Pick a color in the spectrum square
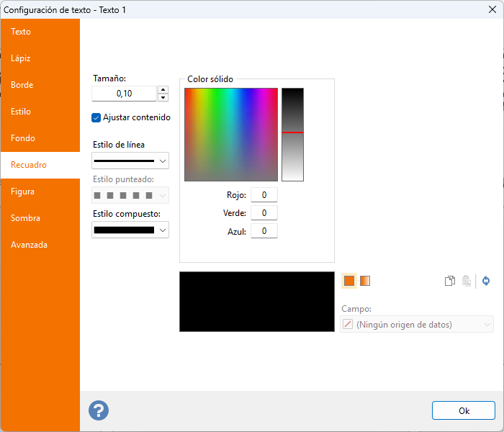The height and width of the screenshot is (432, 504). [230, 135]
